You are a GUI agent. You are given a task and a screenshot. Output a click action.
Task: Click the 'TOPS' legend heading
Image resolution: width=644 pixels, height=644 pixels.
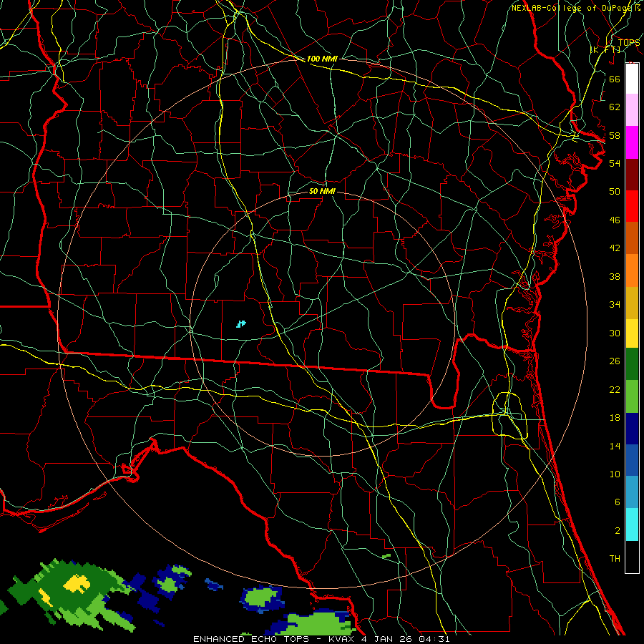point(629,43)
